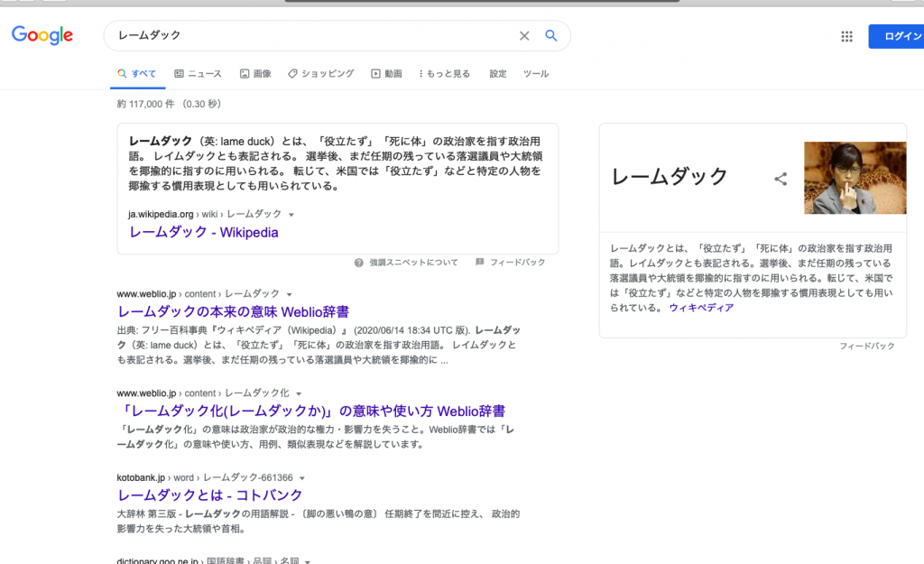
Task: Click the share icon in the knowledge panel
Action: pyautogui.click(x=781, y=179)
